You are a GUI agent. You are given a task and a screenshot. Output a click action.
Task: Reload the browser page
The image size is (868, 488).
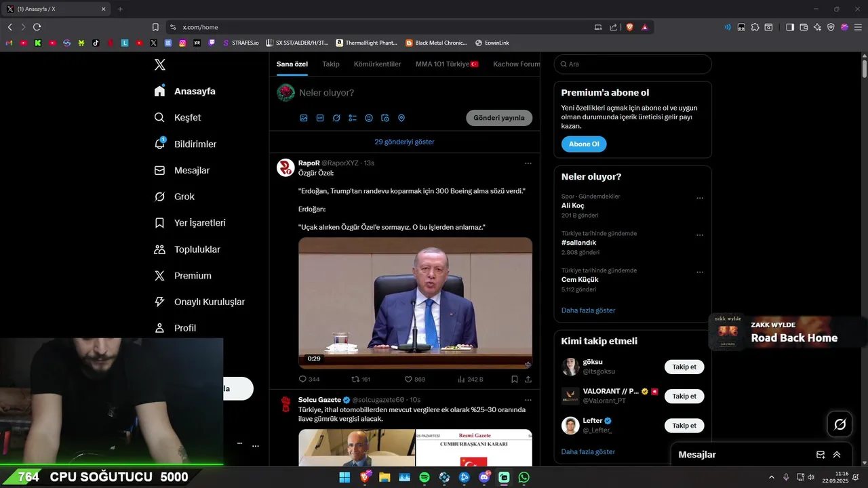pos(37,27)
